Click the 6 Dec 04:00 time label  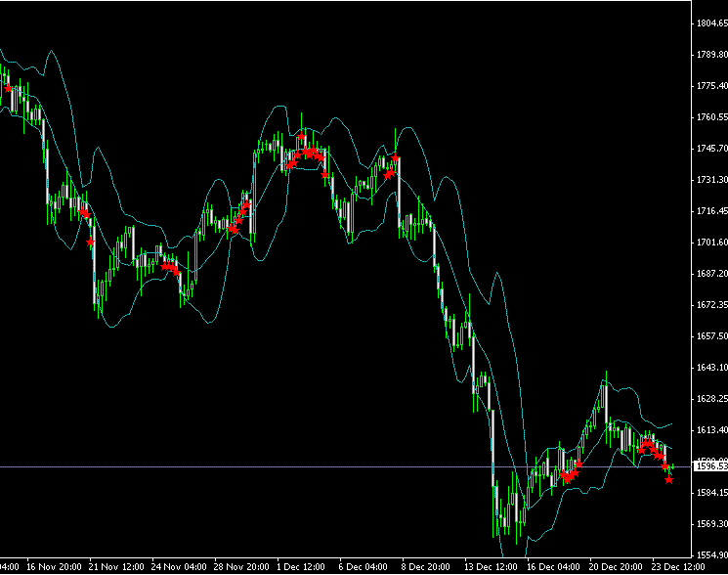click(364, 567)
